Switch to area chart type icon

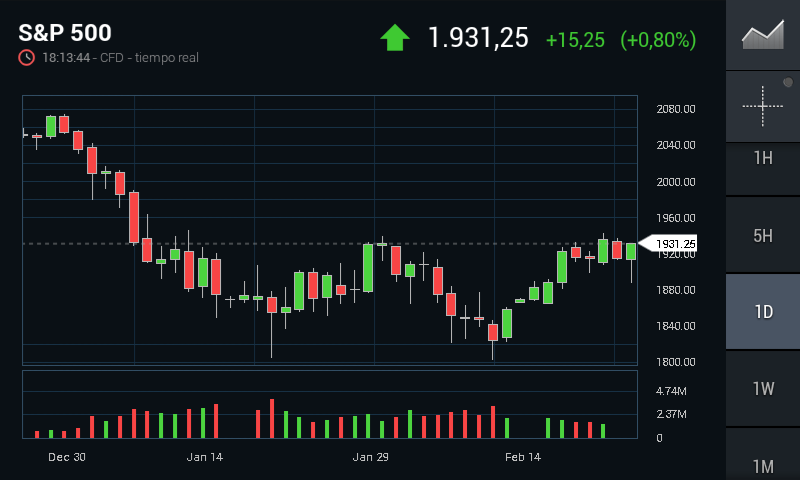pyautogui.click(x=763, y=35)
